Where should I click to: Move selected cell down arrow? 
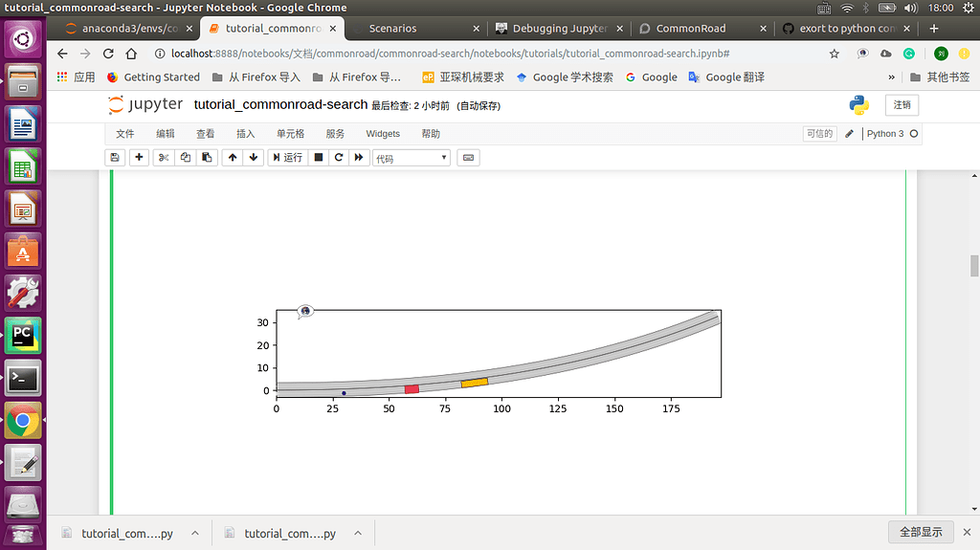coord(254,158)
